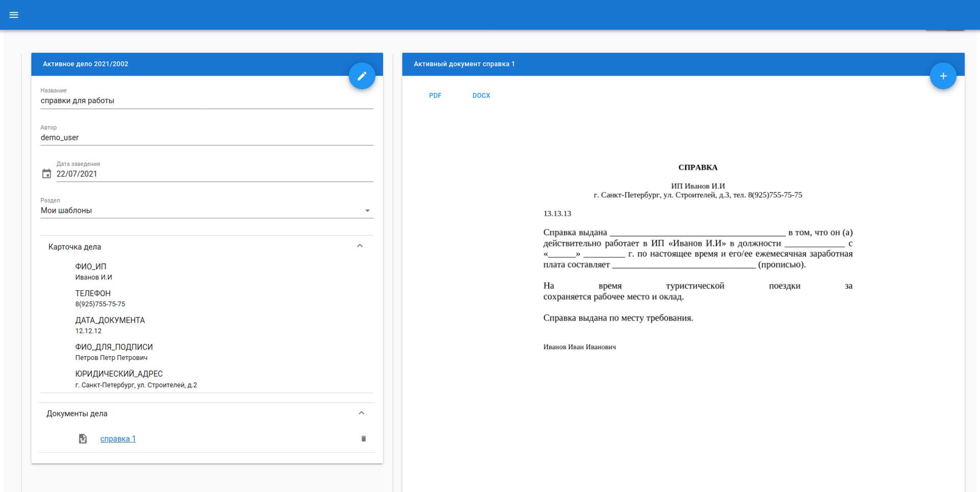The height and width of the screenshot is (492, 980).
Task: Open the hamburger navigation menu
Action: (14, 15)
